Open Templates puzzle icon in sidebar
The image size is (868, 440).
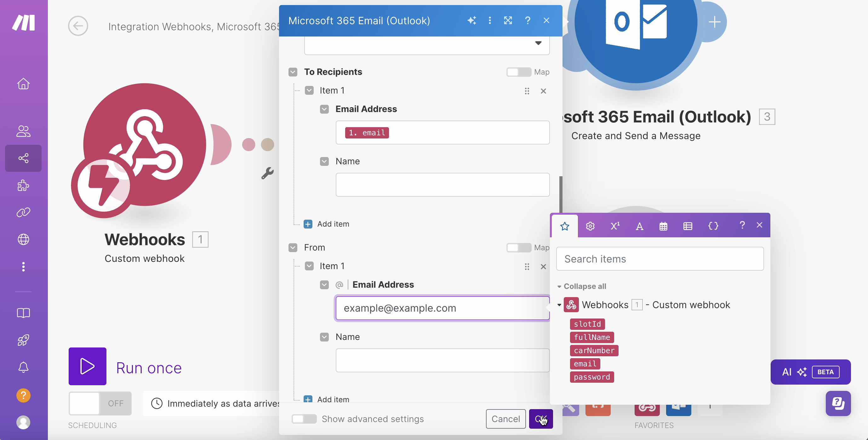click(23, 185)
